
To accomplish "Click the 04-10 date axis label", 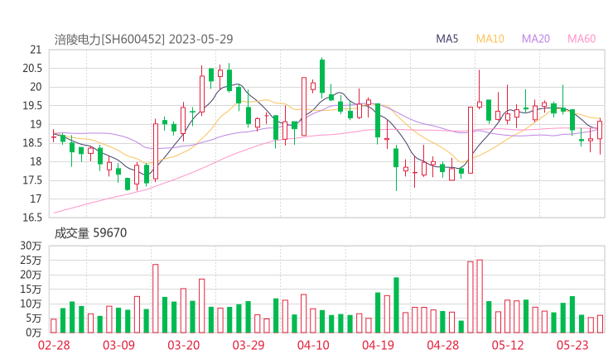I will click(x=313, y=345).
